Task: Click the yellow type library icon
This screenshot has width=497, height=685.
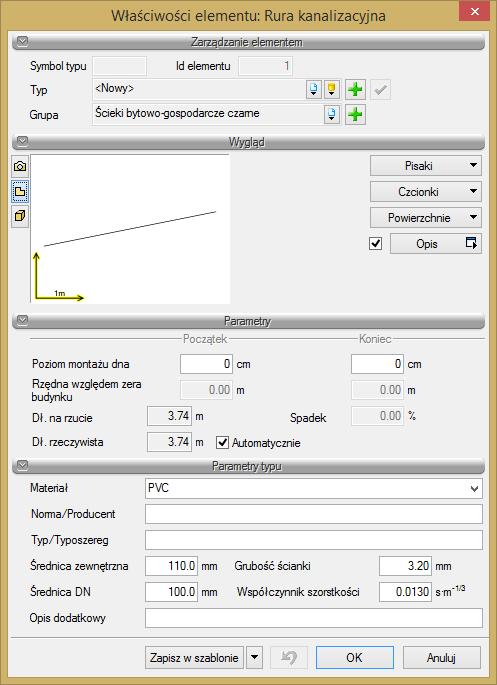Action: pyautogui.click(x=331, y=90)
